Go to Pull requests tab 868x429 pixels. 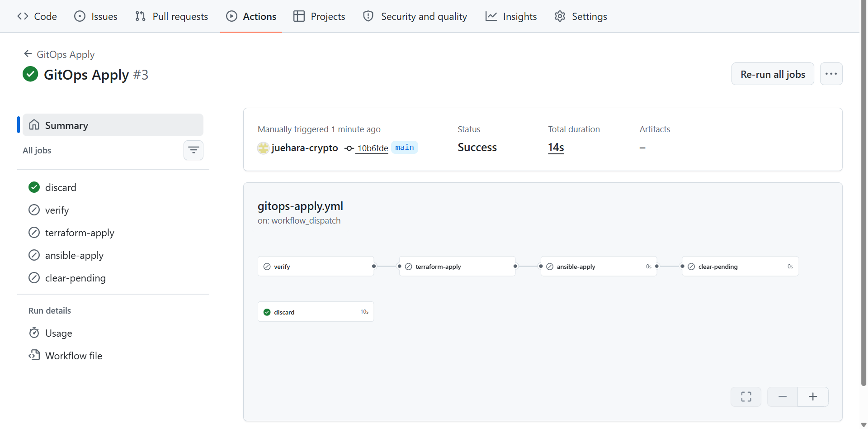click(x=172, y=16)
